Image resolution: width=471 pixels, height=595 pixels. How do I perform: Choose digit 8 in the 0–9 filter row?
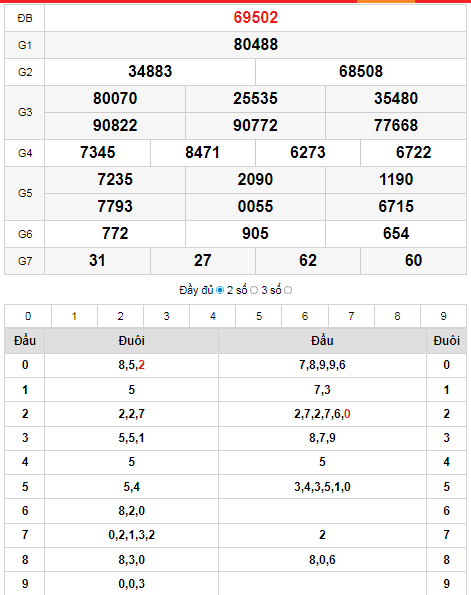click(397, 316)
